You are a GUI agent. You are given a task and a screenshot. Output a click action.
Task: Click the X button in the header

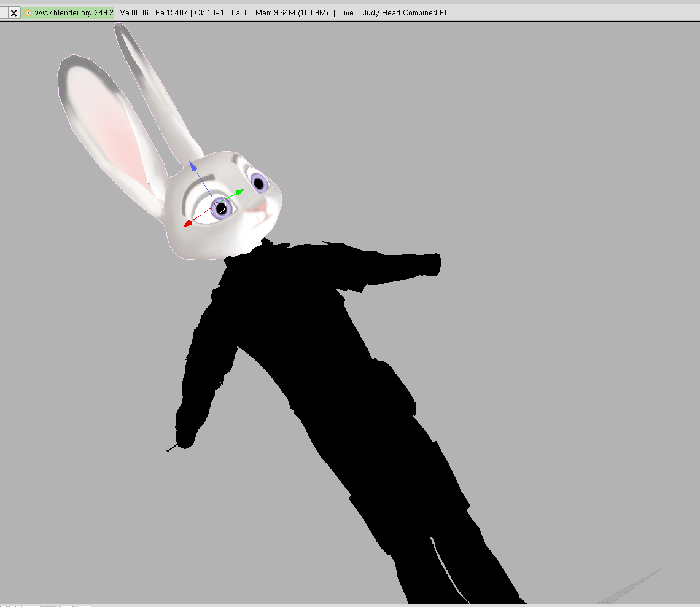[x=14, y=13]
